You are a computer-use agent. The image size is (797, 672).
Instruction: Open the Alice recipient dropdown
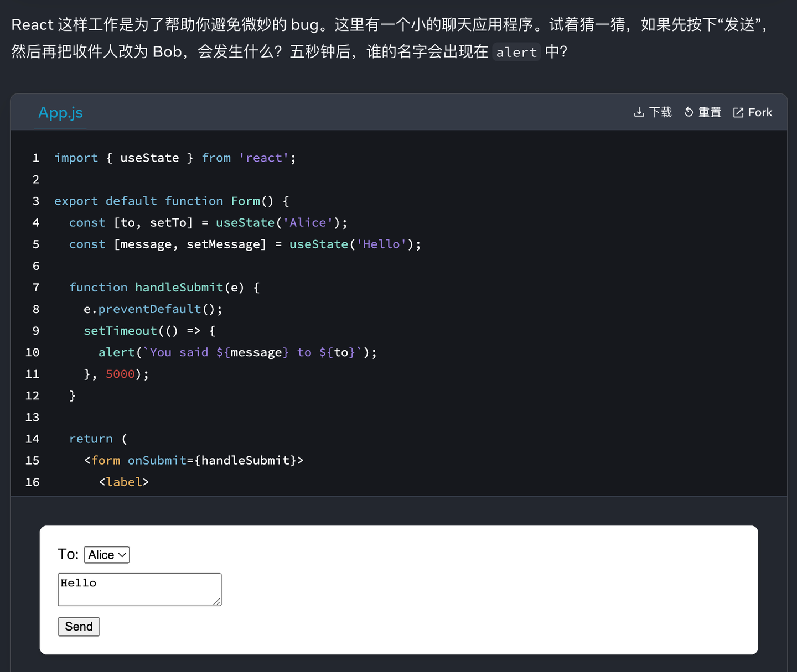(x=107, y=555)
